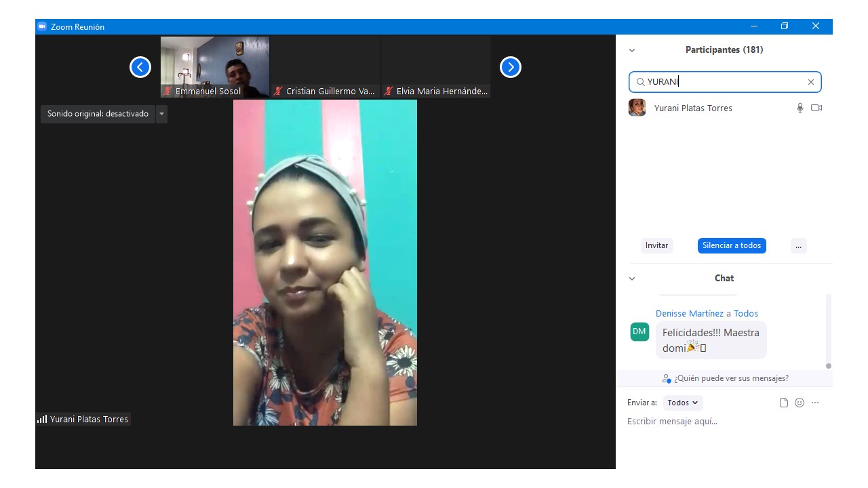This screenshot has width=868, height=488.
Task: Click the Todos recipient link in chat
Action: click(746, 313)
